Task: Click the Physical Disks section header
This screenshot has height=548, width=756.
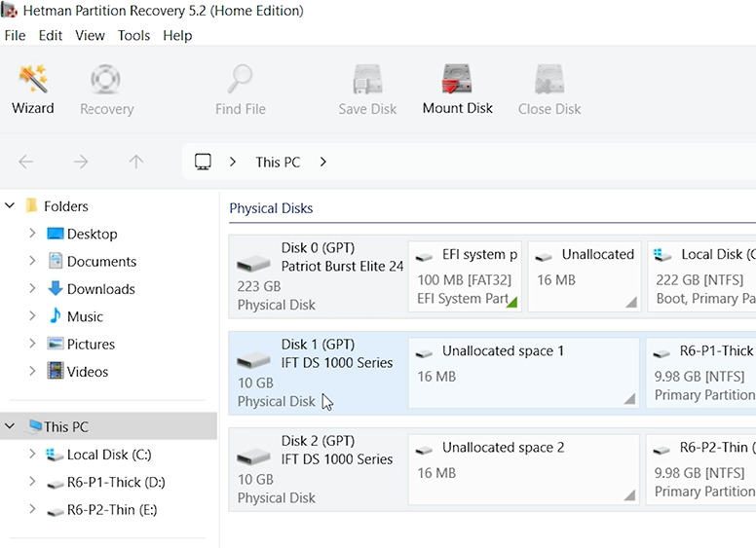Action: click(x=271, y=208)
